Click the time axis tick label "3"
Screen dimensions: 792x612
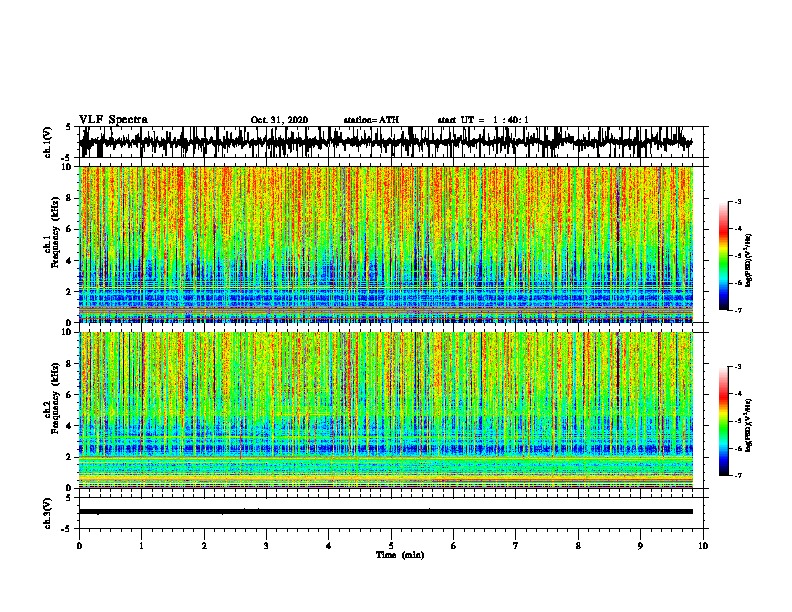pos(266,546)
